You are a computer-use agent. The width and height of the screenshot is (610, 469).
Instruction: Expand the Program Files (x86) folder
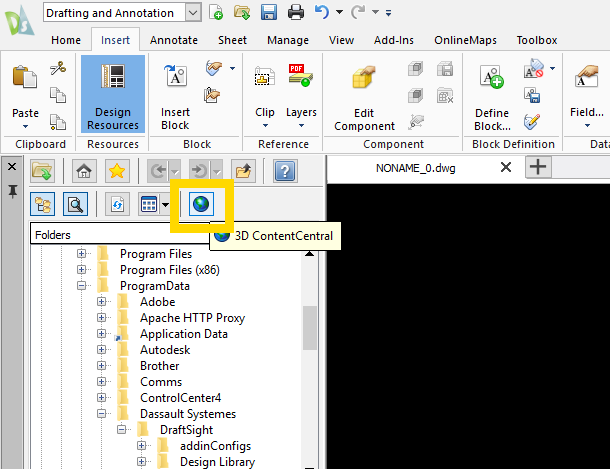click(x=81, y=270)
